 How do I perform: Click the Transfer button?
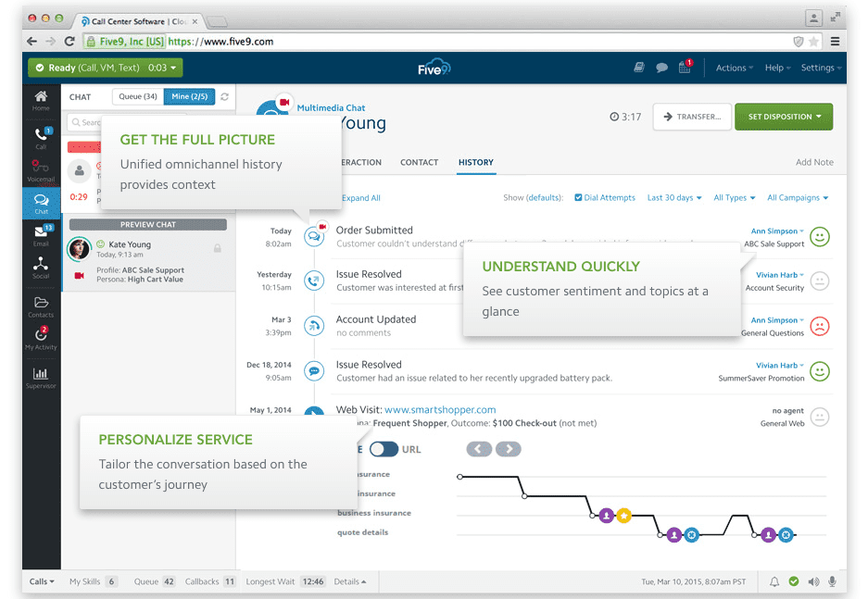coord(691,117)
